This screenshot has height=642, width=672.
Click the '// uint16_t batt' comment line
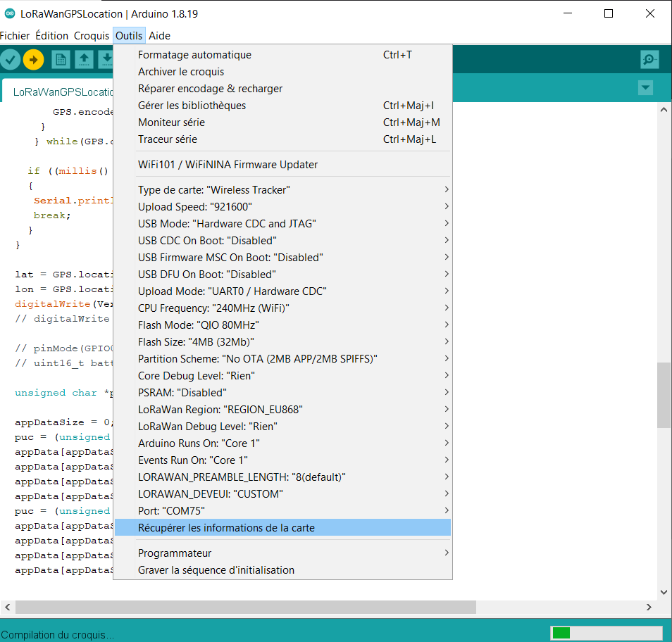tap(64, 363)
